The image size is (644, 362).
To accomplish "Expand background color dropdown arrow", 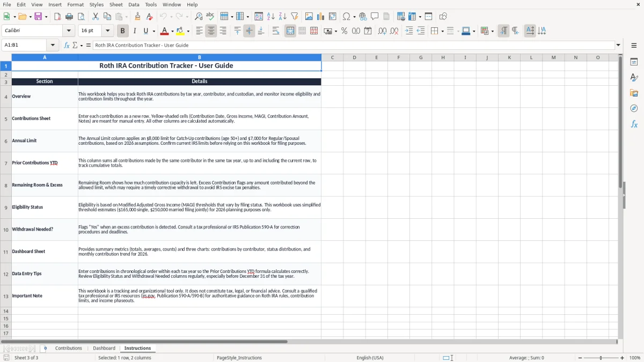I will coord(188,31).
